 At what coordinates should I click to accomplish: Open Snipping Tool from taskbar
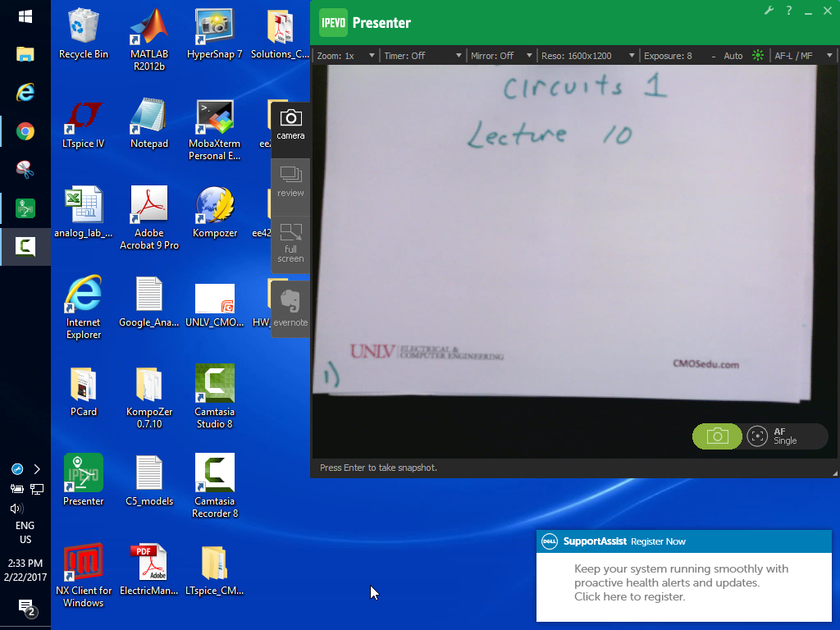(x=25, y=169)
